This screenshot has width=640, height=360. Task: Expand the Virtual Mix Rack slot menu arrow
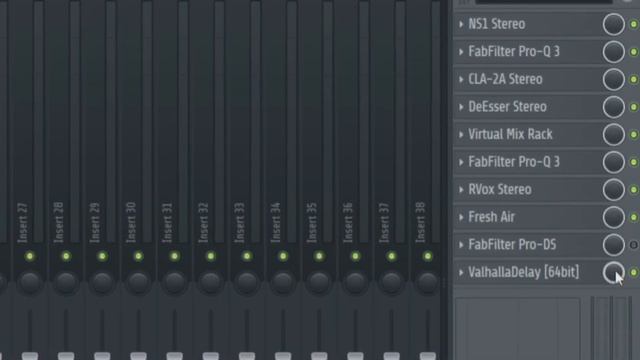pos(461,135)
